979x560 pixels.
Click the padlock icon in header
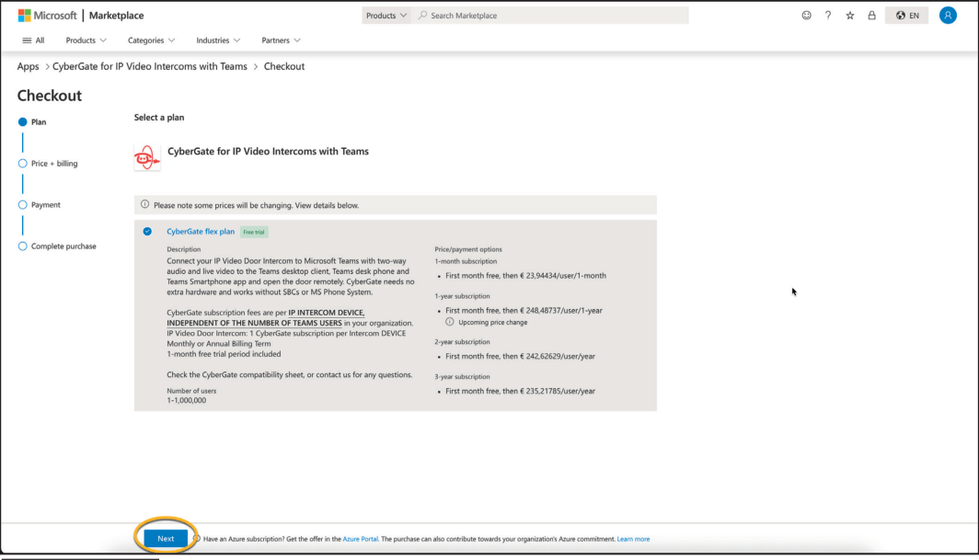[871, 16]
